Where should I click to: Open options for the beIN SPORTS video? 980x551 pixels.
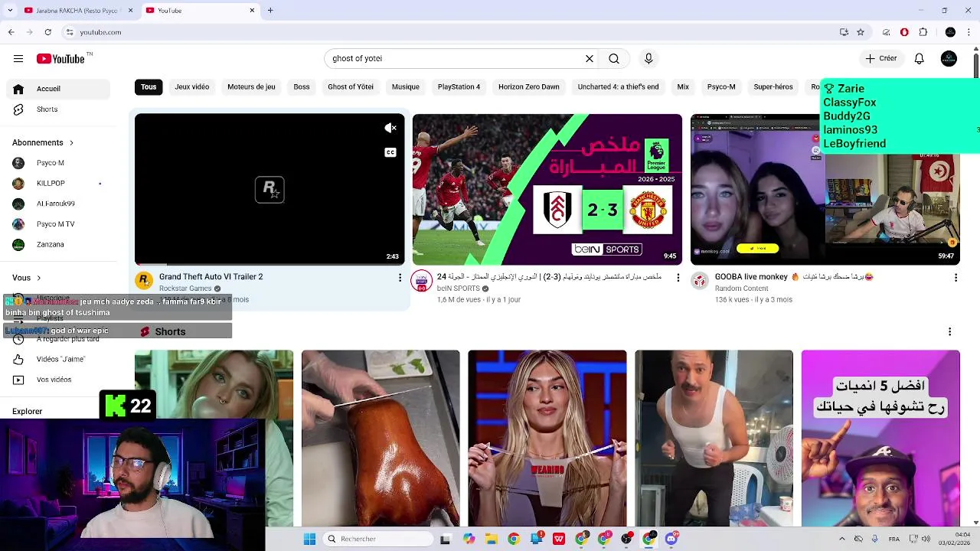pos(678,278)
